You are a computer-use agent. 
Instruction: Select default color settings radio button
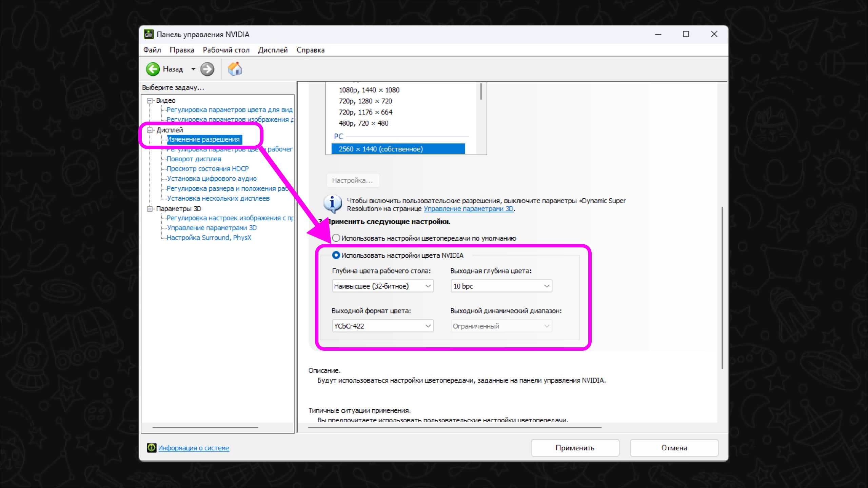(336, 238)
